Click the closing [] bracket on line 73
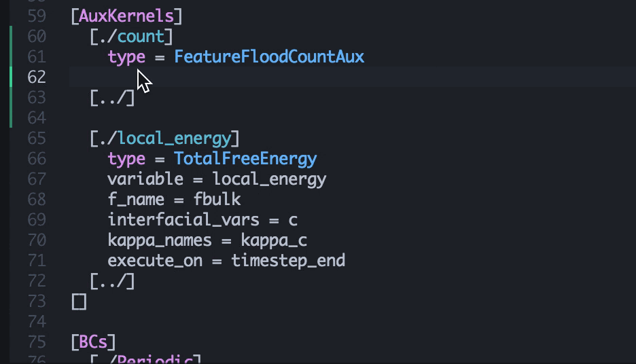The height and width of the screenshot is (364, 636). pyautogui.click(x=79, y=302)
